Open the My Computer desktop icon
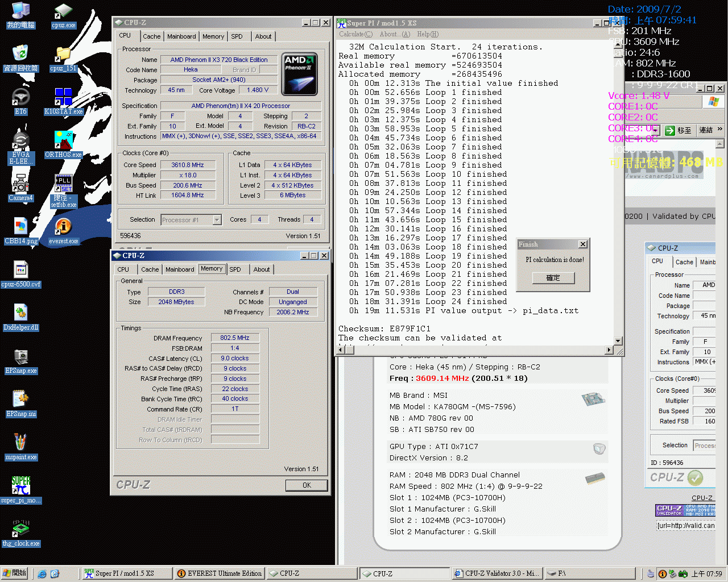The height and width of the screenshot is (582, 728). (20, 15)
